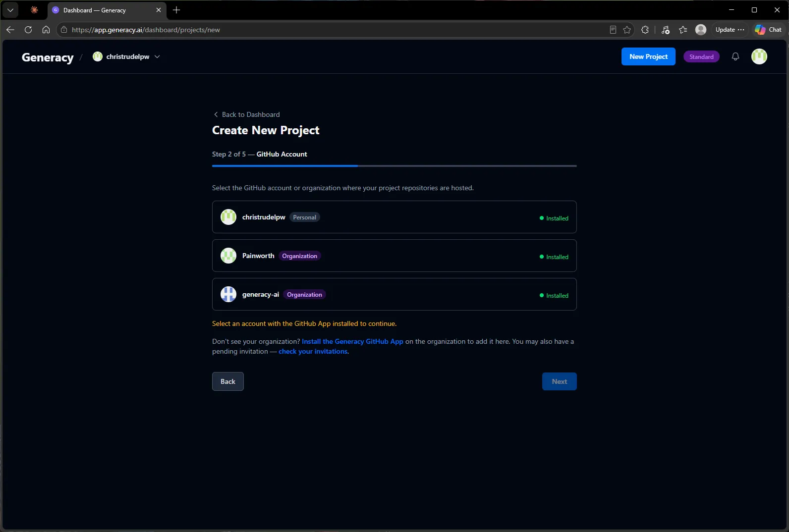Click the generacy-ai avatar image
Screen dimensions: 789x532
click(x=228, y=294)
